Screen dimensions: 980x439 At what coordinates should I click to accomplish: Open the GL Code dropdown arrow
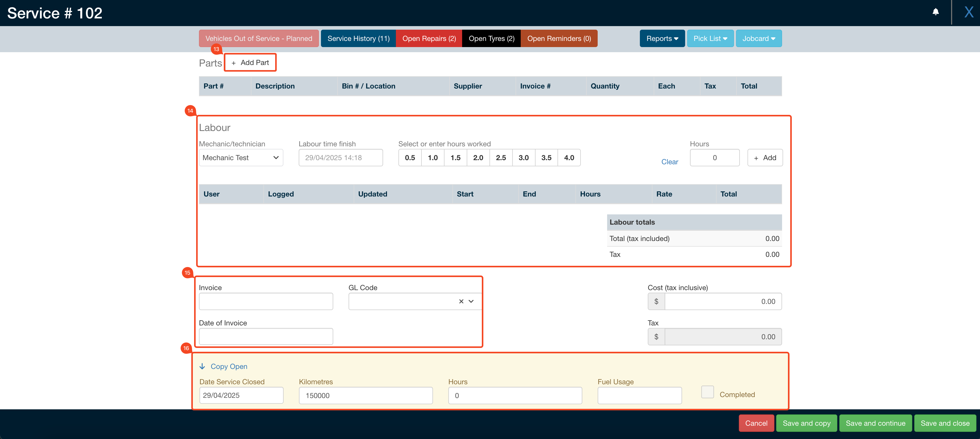tap(471, 301)
